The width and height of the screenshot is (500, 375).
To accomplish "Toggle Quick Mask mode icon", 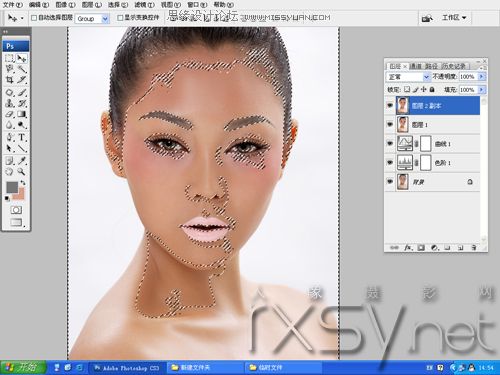I will pos(16,210).
